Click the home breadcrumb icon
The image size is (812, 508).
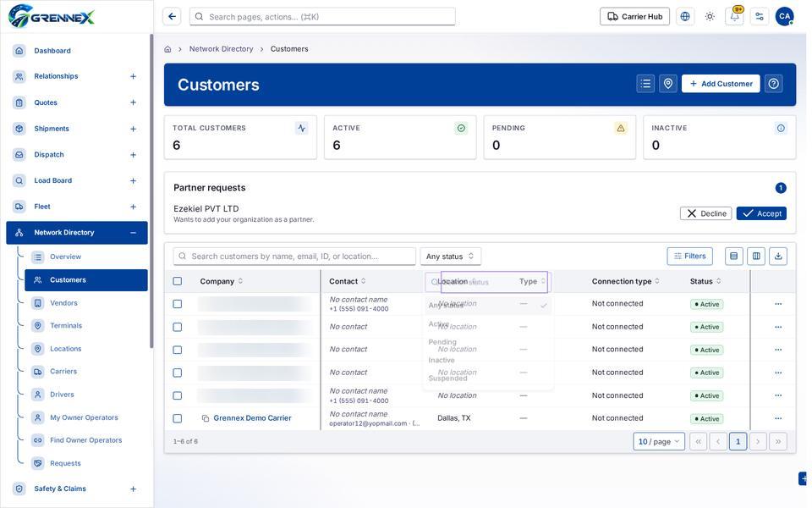click(167, 49)
